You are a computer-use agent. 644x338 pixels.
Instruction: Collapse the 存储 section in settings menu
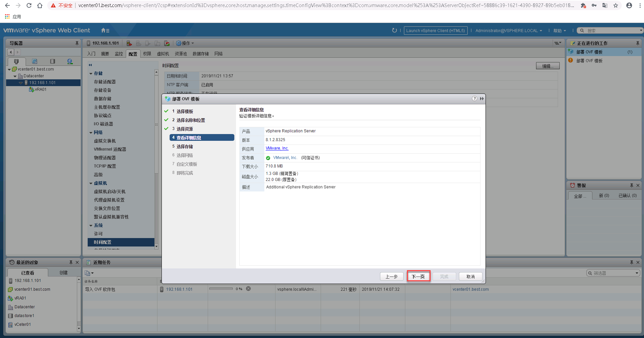coord(91,74)
